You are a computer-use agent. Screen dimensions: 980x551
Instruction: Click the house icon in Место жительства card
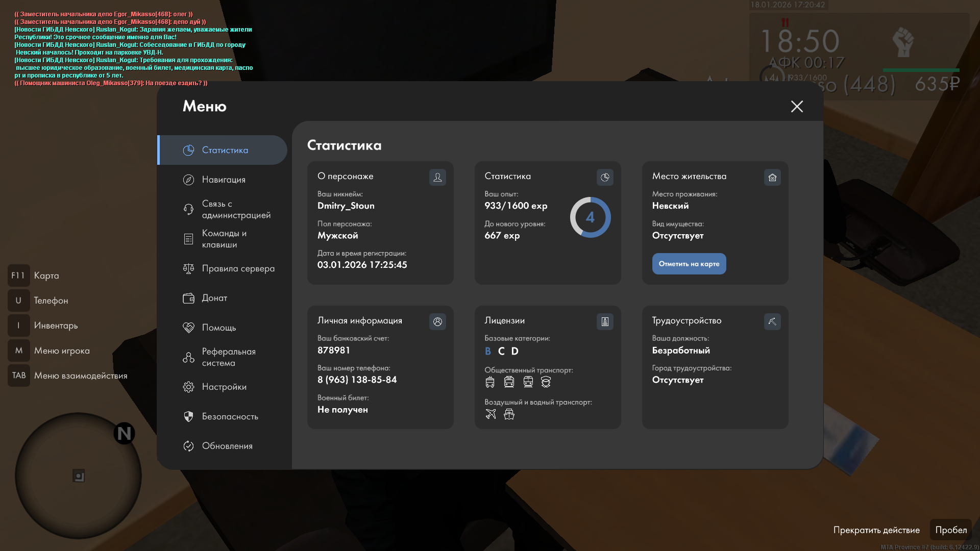772,178
